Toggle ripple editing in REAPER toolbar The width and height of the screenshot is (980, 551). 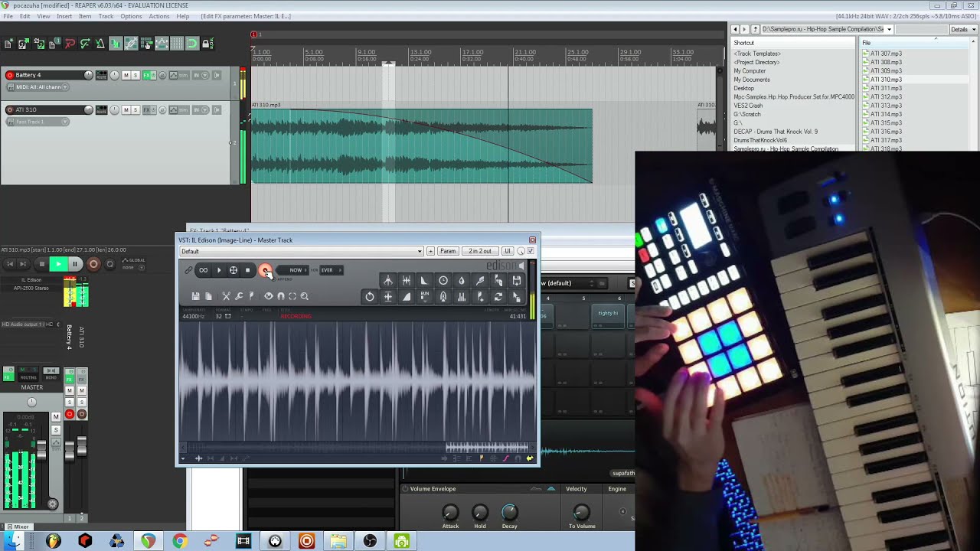click(146, 44)
